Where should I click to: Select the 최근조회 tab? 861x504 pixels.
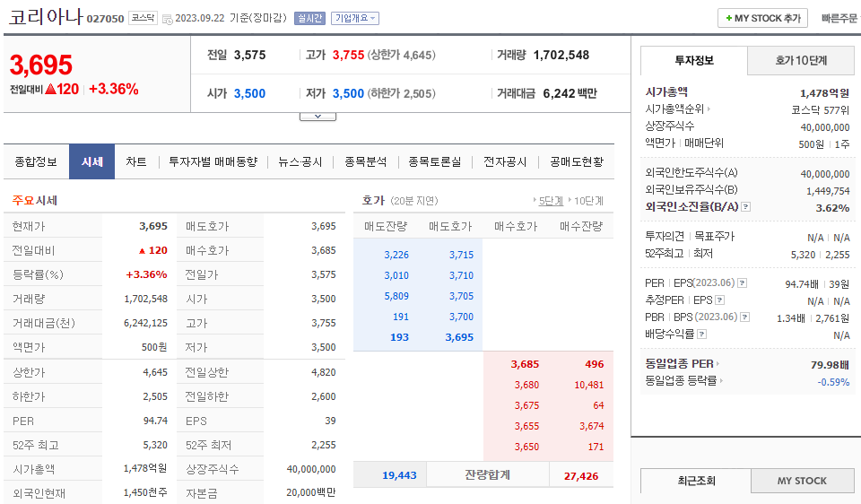696,481
